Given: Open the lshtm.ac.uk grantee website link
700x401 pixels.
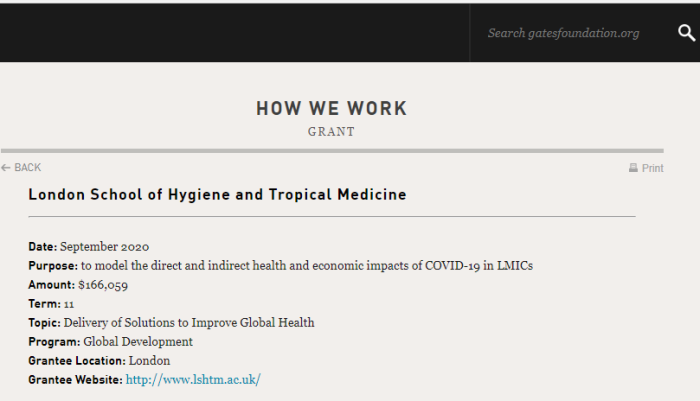Looking at the screenshot, I should [193, 380].
